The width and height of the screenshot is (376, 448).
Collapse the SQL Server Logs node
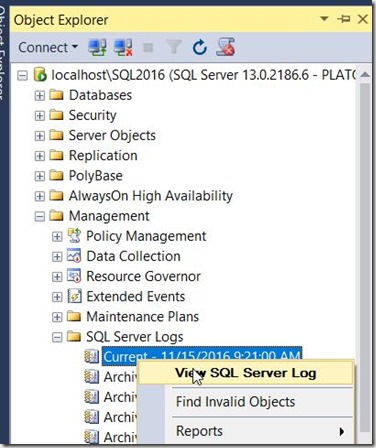[x=57, y=337]
